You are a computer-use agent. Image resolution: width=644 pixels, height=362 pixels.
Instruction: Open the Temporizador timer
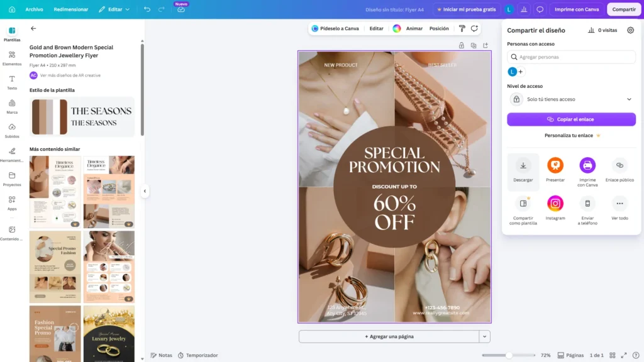pos(198,356)
